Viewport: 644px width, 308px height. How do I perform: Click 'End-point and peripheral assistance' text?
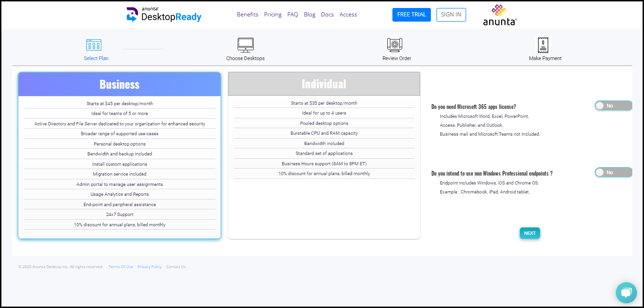[x=120, y=205]
